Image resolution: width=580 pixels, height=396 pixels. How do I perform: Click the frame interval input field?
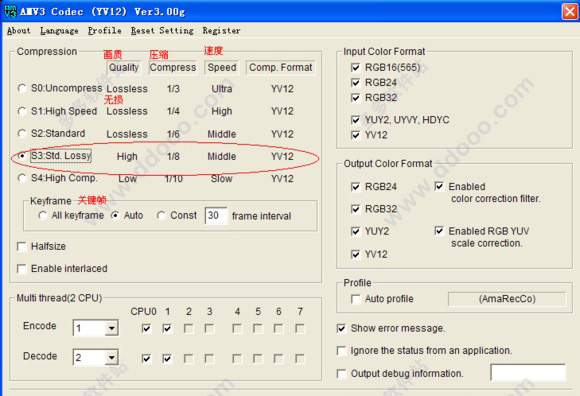(216, 216)
